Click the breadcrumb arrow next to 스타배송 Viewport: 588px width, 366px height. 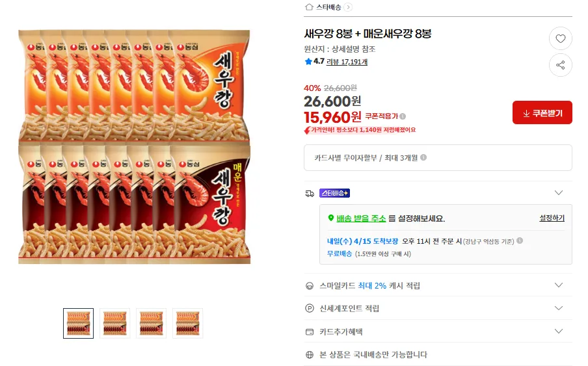pos(349,7)
